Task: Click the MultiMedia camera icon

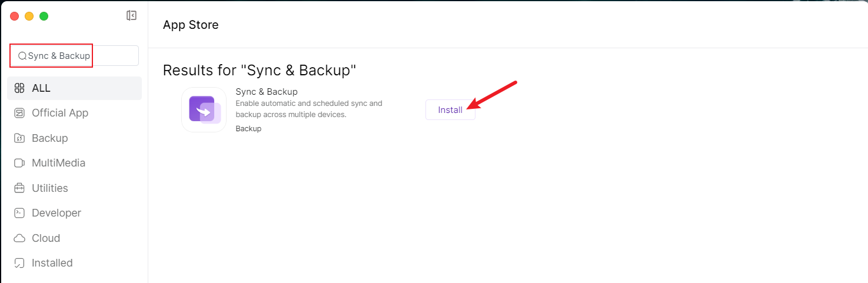Action: (19, 163)
